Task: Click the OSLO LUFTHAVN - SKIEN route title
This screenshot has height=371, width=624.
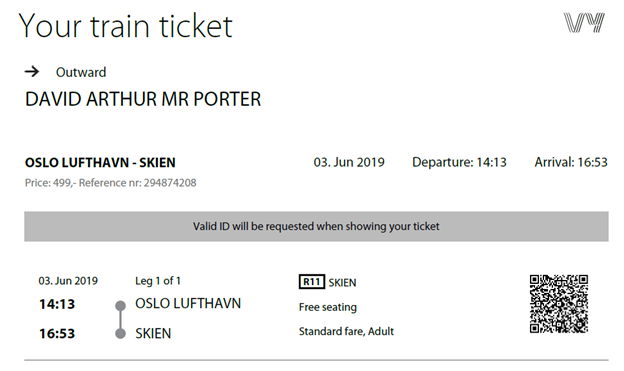Action: [100, 162]
